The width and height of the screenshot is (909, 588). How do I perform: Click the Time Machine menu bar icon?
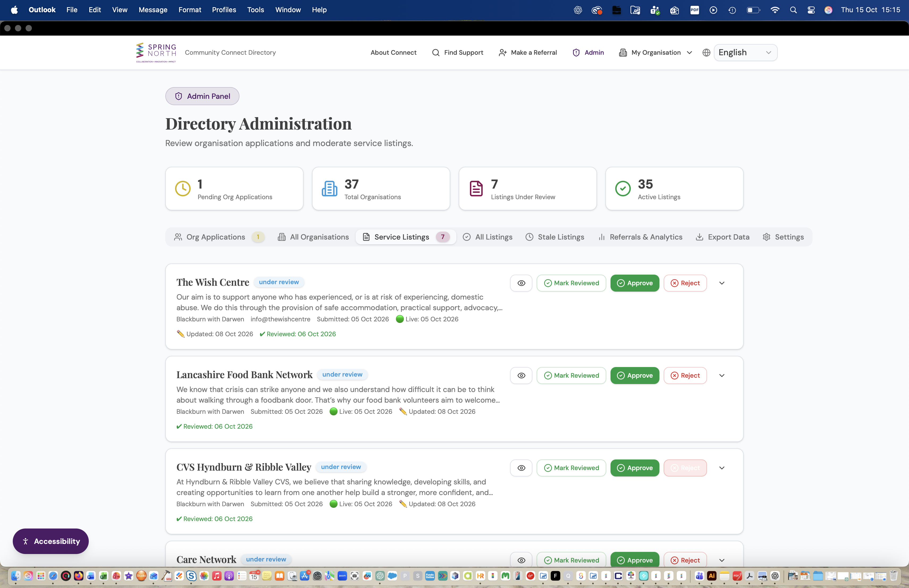coord(732,10)
